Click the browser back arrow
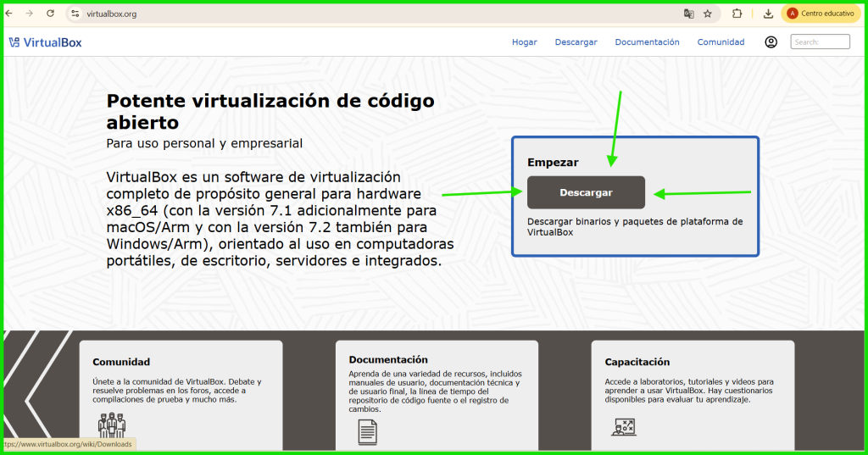The height and width of the screenshot is (455, 868). (9, 14)
